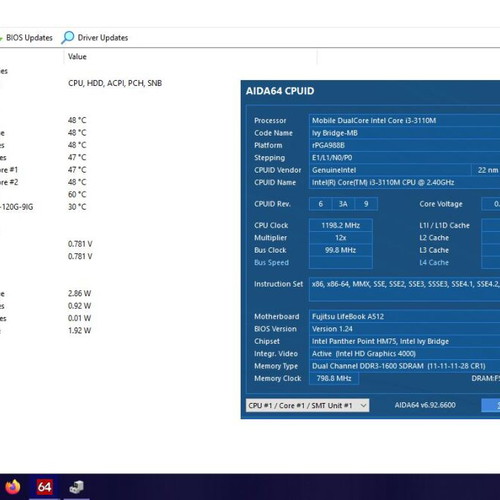Screen dimensions: 500x500
Task: Click the CPUID Rev. value 3A
Action: click(343, 204)
